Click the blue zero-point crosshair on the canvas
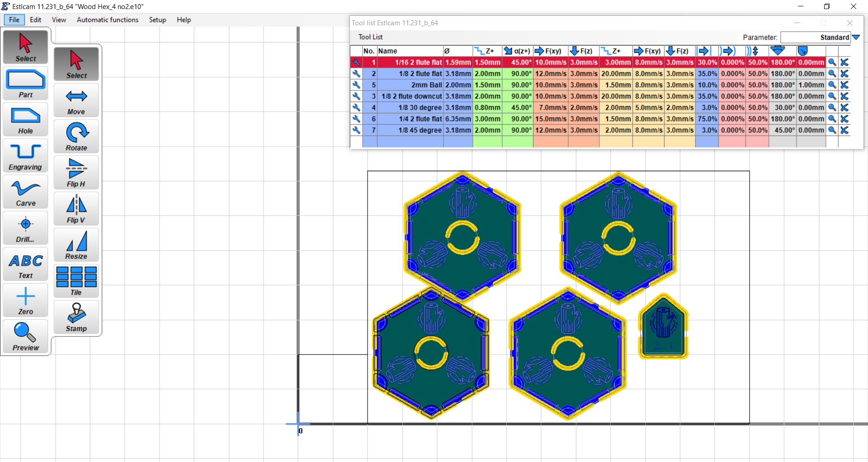This screenshot has height=462, width=868. point(298,424)
